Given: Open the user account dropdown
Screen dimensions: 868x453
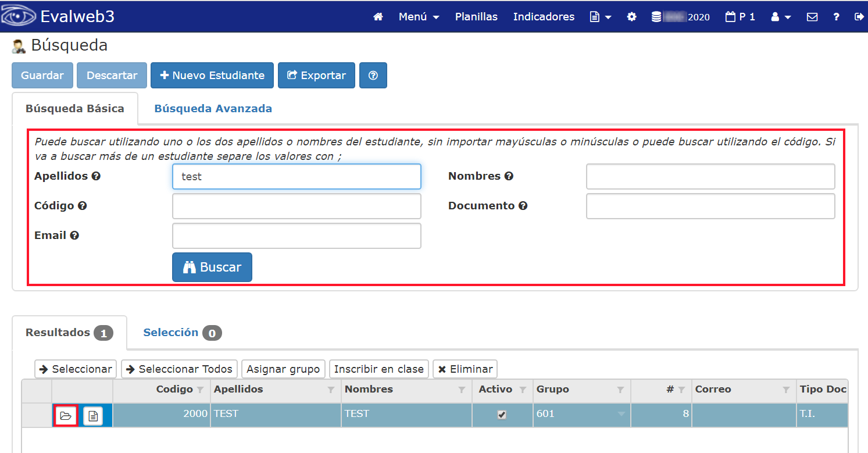Looking at the screenshot, I should pos(780,17).
